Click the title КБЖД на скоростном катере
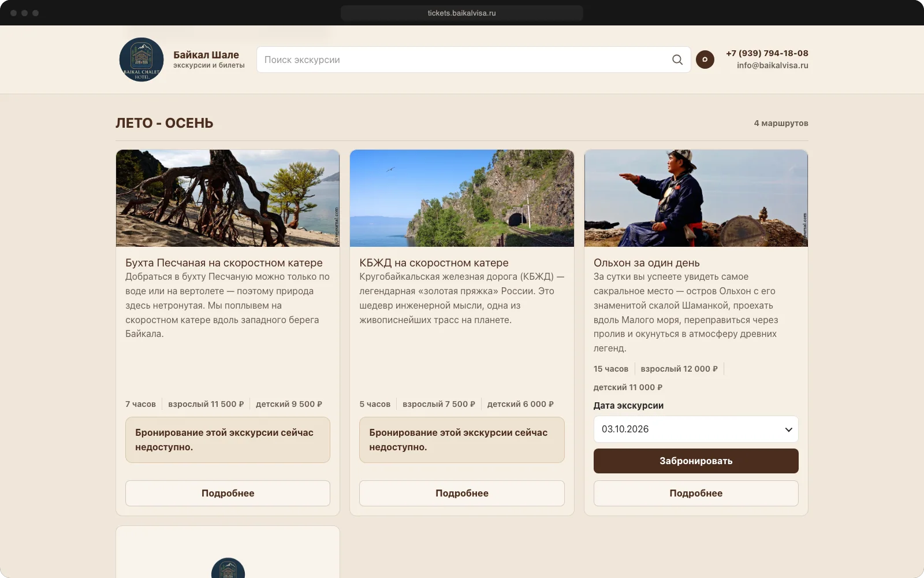The height and width of the screenshot is (578, 924). [434, 263]
